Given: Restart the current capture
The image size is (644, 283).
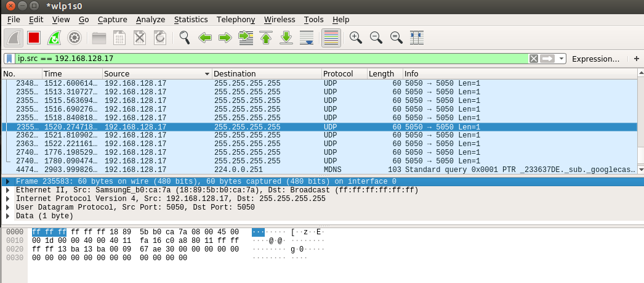Looking at the screenshot, I should [54, 38].
